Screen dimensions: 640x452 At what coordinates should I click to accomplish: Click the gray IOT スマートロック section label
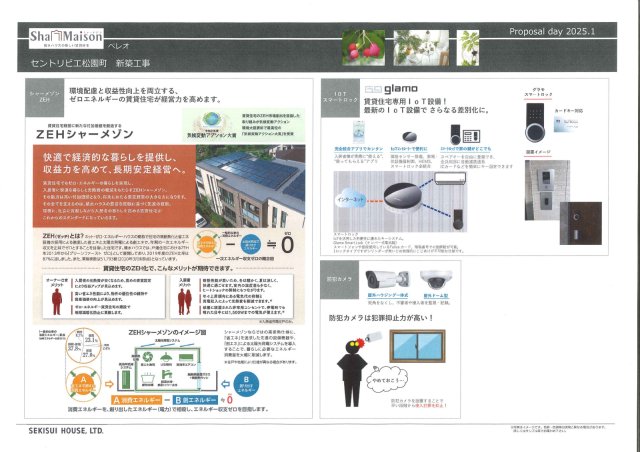point(340,97)
